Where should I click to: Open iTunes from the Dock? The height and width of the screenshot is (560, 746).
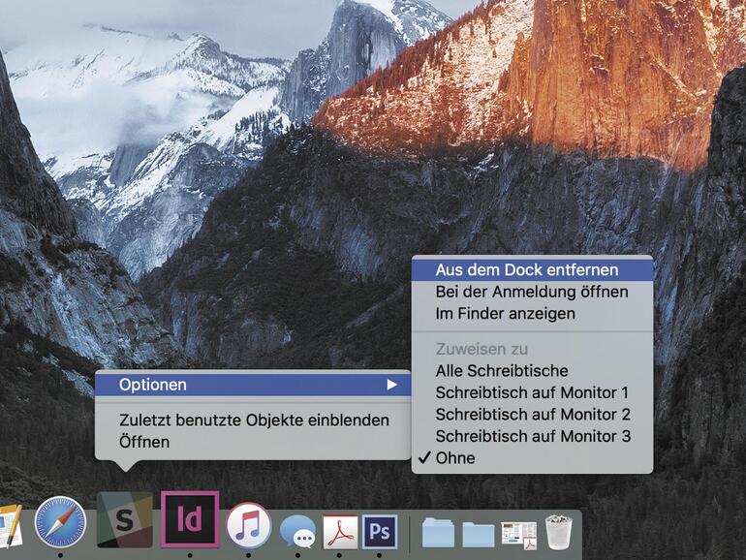(248, 526)
